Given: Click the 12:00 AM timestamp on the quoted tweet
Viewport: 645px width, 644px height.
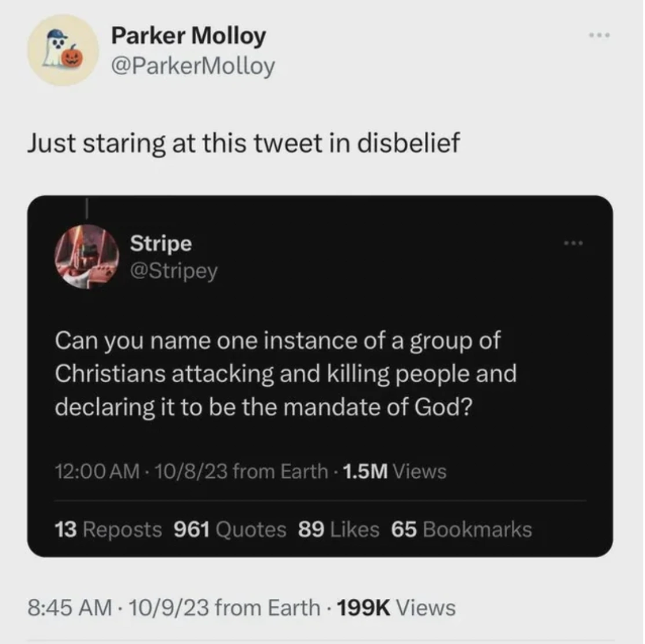Looking at the screenshot, I should point(97,471).
